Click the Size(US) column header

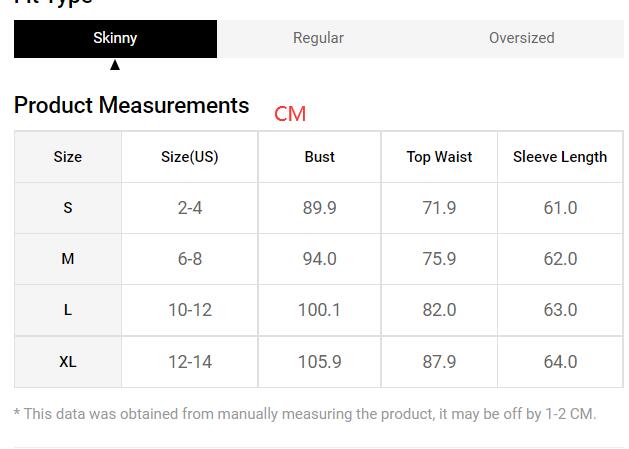click(190, 156)
